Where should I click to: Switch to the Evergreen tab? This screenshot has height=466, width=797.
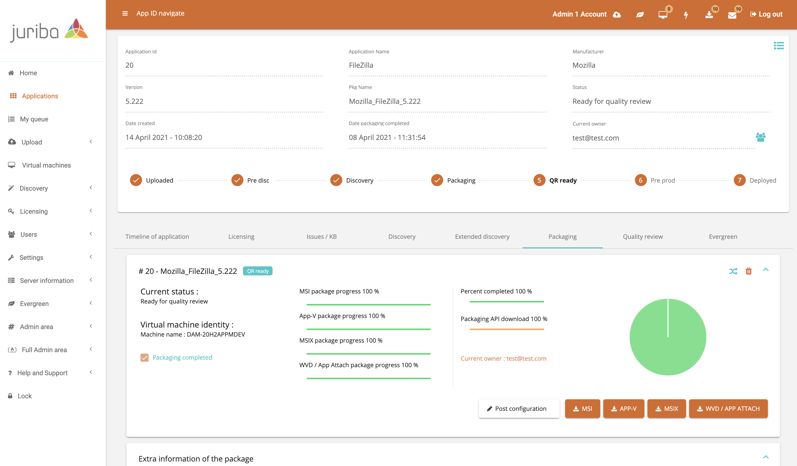[723, 237]
